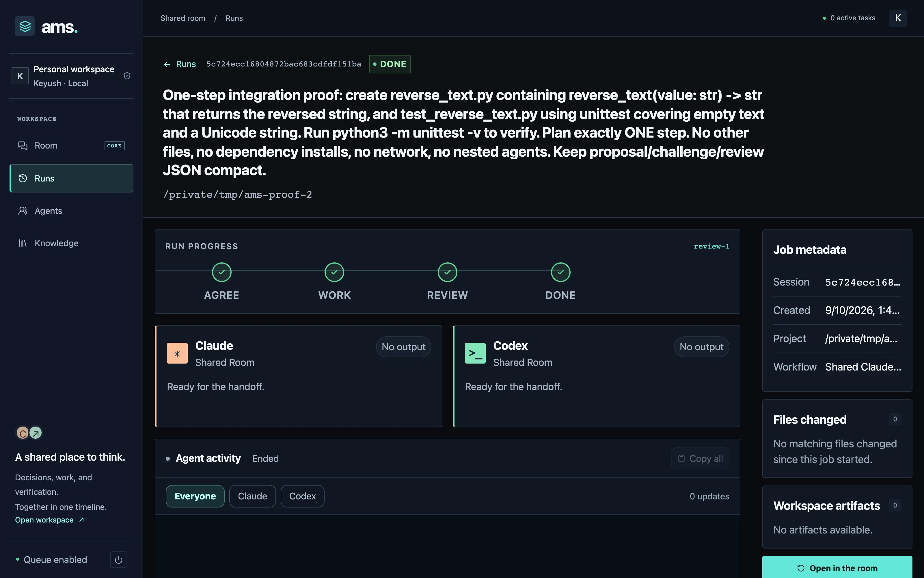Screen dimensions: 924x578
Task: Click the WORK step checkmark circle
Action: coord(334,272)
